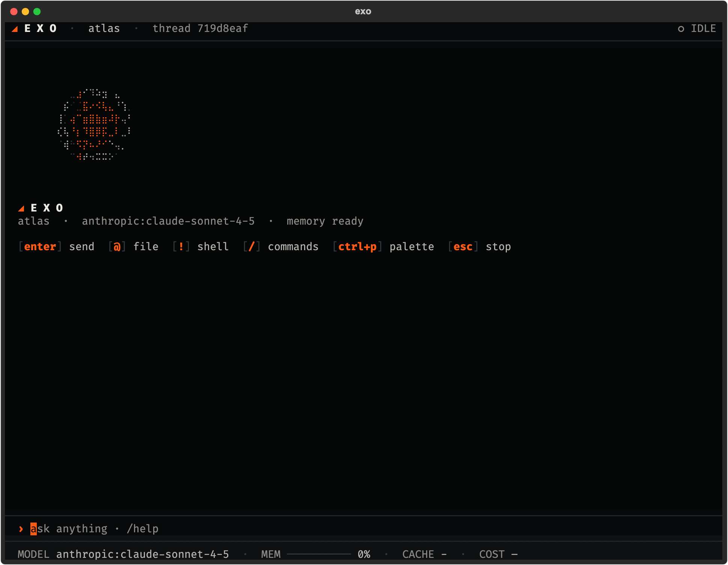Image resolution: width=728 pixels, height=565 pixels.
Task: Click the COST entry in status bar
Action: click(x=498, y=554)
